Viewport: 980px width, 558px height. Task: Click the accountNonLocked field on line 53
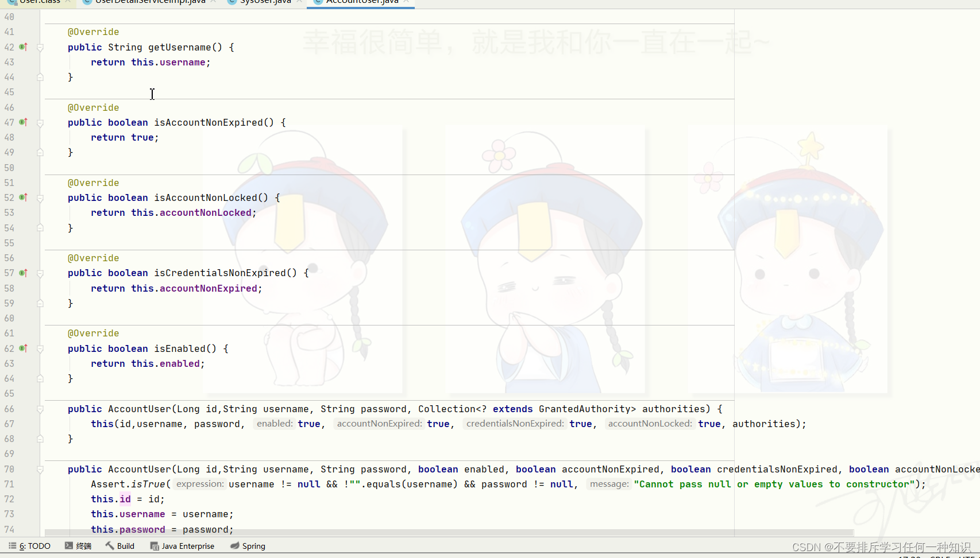206,212
